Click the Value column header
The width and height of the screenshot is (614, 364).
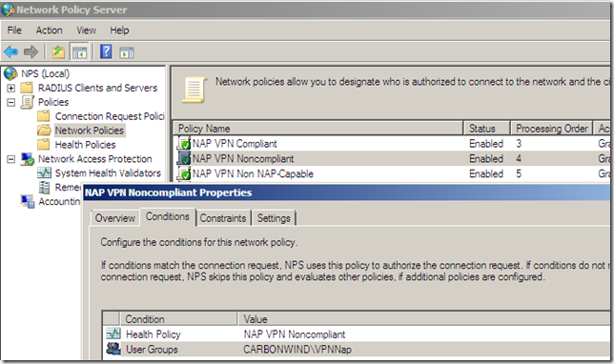pyautogui.click(x=425, y=319)
